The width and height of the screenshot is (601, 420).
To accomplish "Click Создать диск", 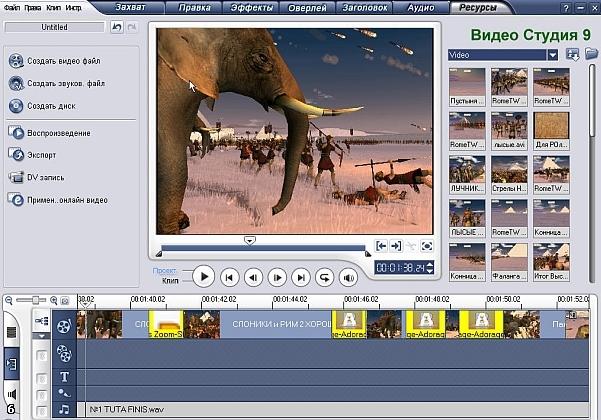I will click(51, 106).
